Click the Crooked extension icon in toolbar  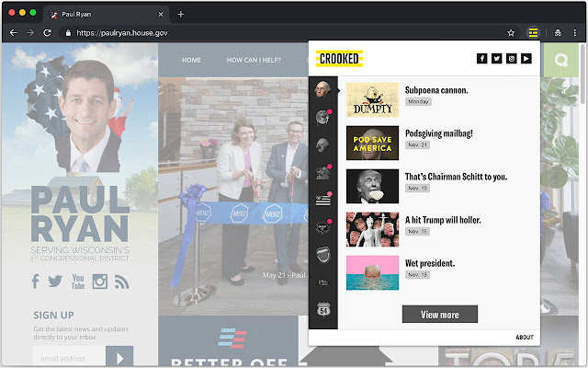coord(533,33)
